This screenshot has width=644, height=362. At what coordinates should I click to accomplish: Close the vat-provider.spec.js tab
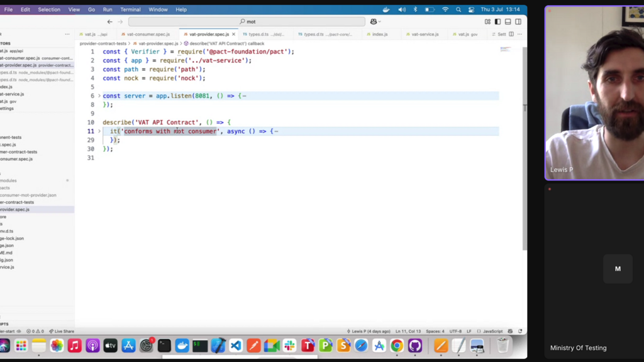[234, 34]
